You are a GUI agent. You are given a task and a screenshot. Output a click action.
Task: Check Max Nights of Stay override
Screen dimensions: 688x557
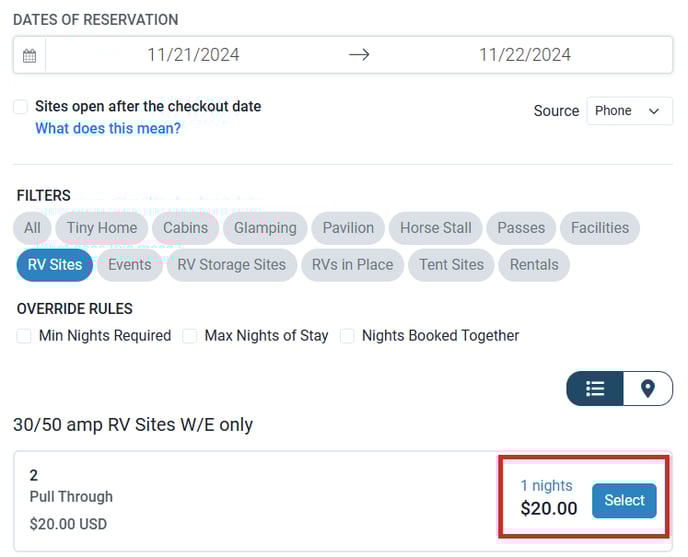point(190,336)
